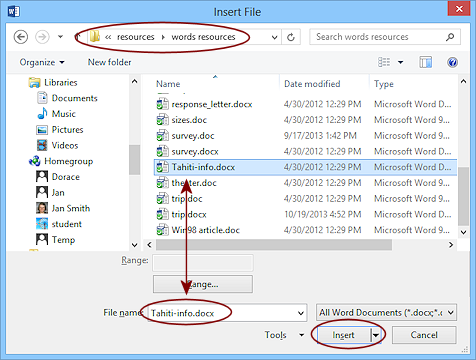The width and height of the screenshot is (476, 360).
Task: Click the Libraries folder icon
Action: (34, 82)
